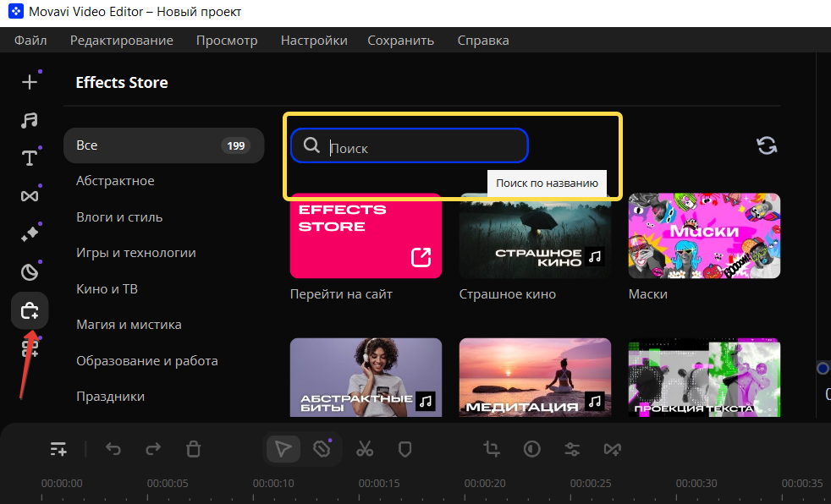
Task: Open the Файл menu
Action: point(30,41)
